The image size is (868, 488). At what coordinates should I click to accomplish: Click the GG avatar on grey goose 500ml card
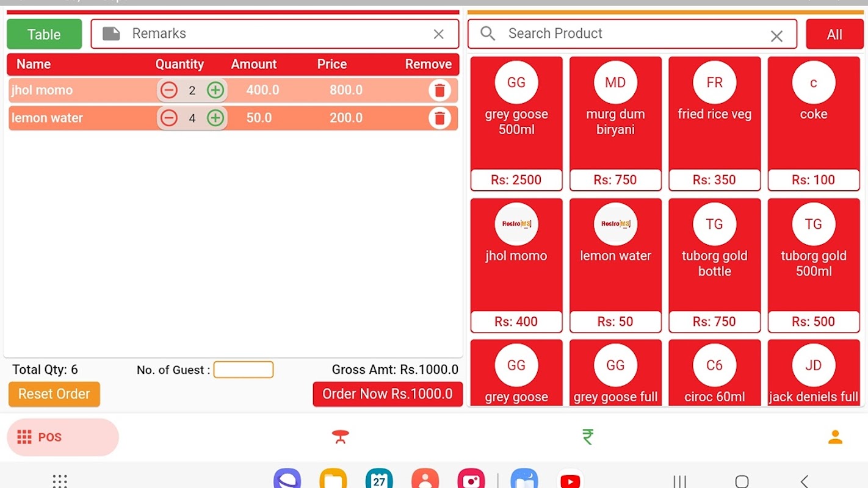tap(516, 82)
